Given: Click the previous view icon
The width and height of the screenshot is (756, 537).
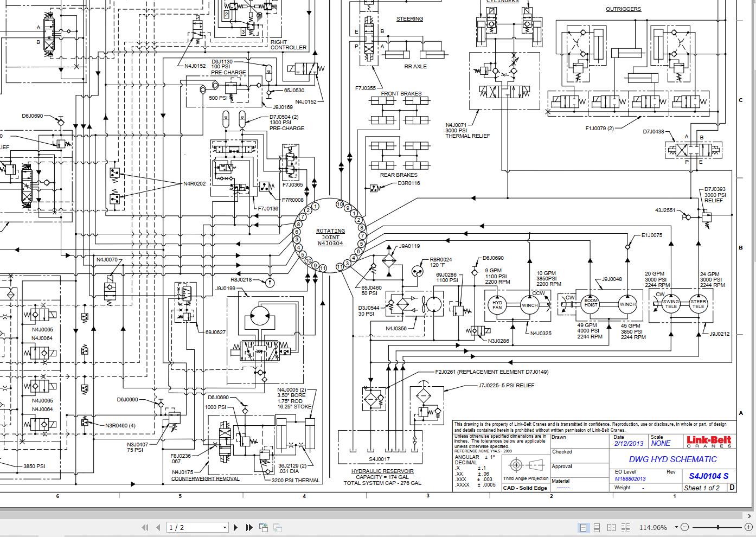Looking at the screenshot, I should click(x=264, y=527).
